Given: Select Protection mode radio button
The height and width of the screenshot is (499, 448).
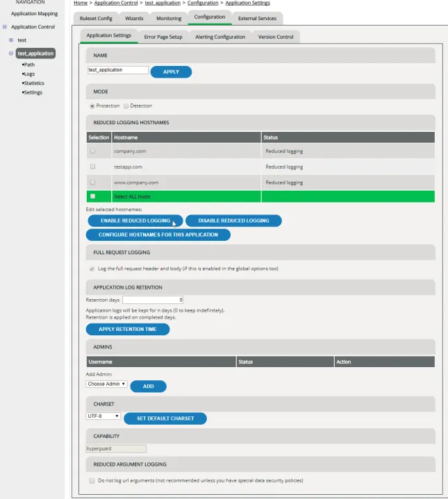Looking at the screenshot, I should pyautogui.click(x=92, y=106).
